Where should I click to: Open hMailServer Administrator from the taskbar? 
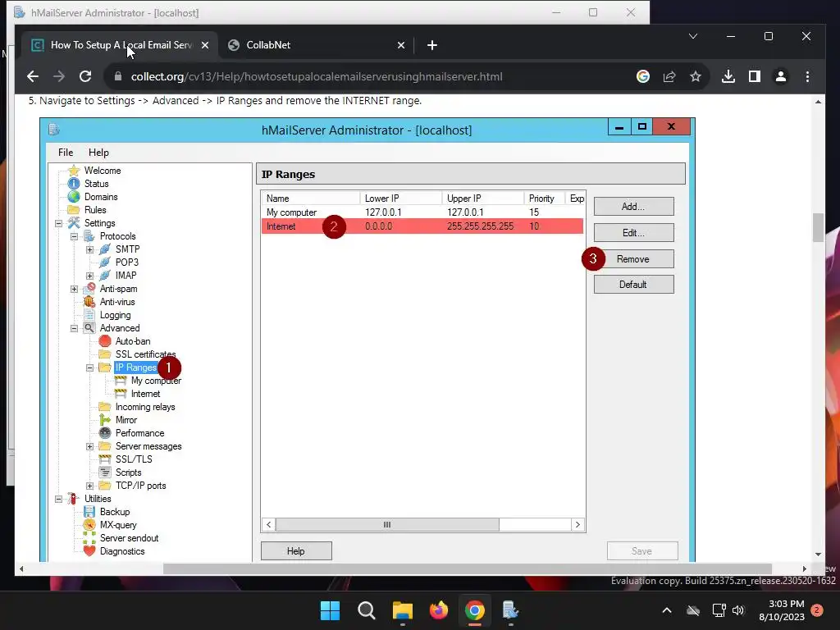point(510,610)
